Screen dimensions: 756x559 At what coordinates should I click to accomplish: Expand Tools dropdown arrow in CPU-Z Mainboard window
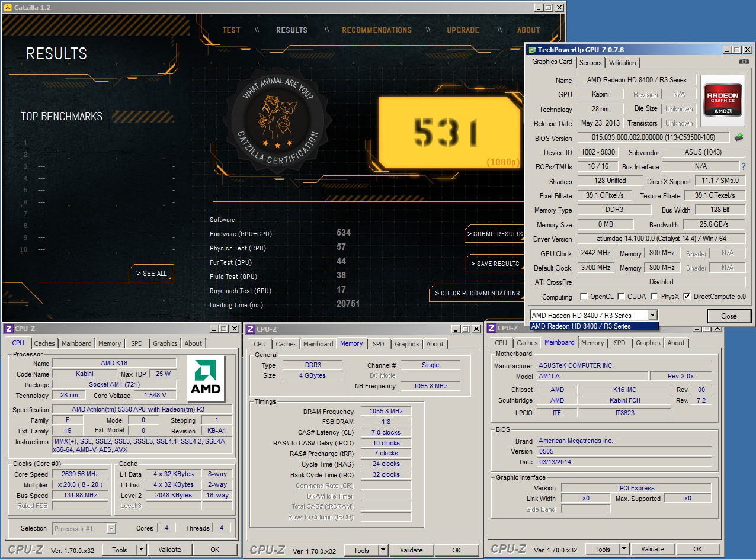click(624, 549)
